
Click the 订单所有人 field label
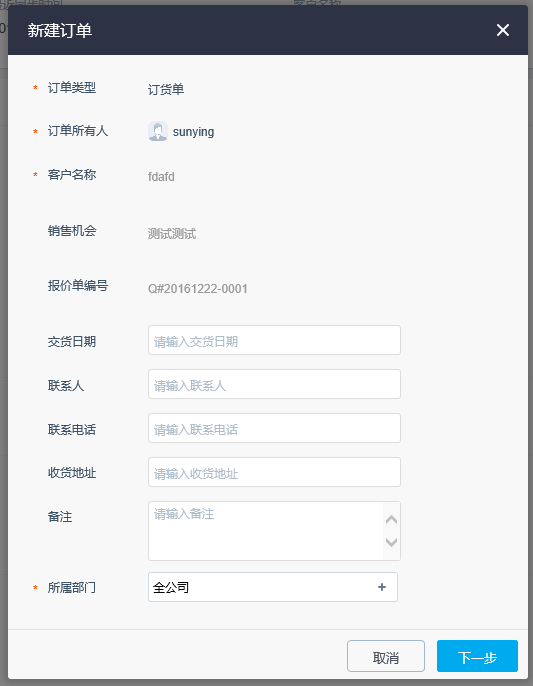coord(78,131)
